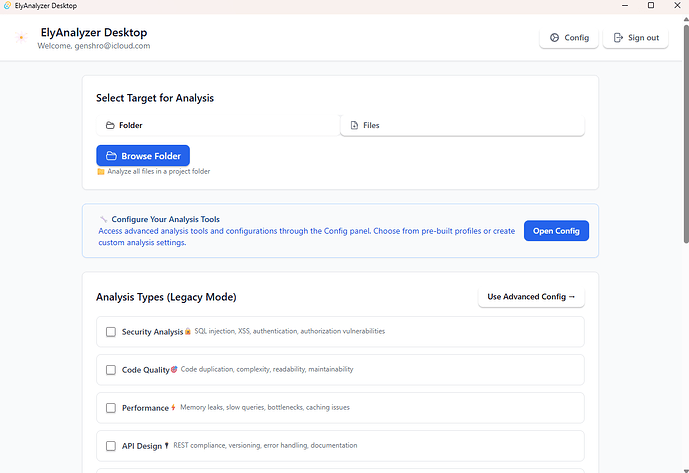The width and height of the screenshot is (689, 473).
Task: Click the target icon next to Code Quality
Action: click(174, 370)
